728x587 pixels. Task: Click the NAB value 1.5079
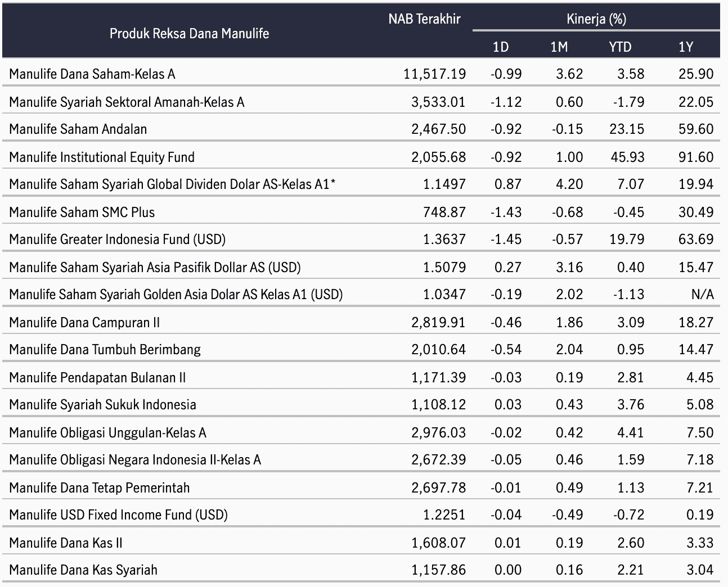444,267
